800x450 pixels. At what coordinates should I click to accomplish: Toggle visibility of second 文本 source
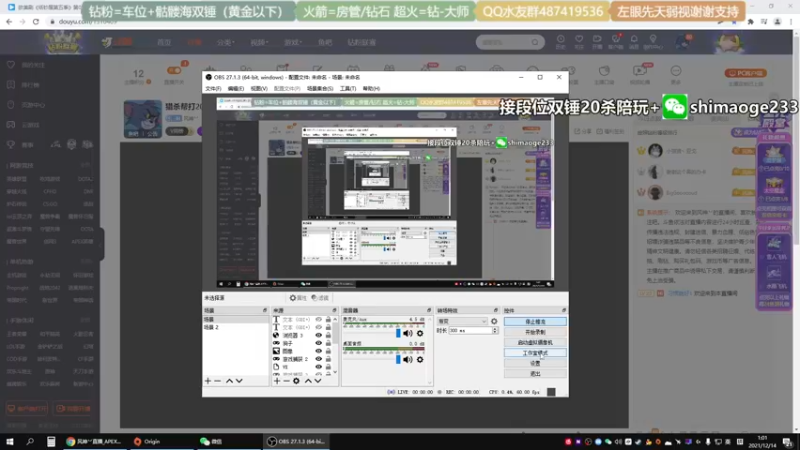[x=318, y=328]
